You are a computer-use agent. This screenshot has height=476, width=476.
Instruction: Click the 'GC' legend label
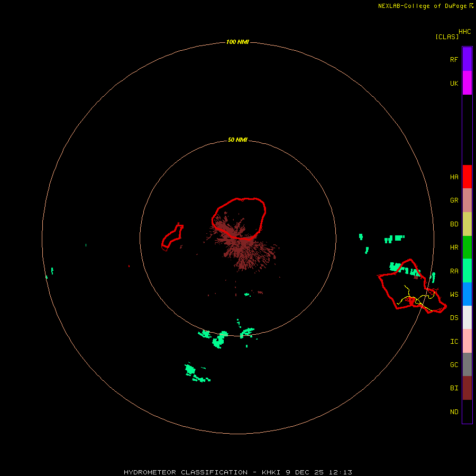point(454,364)
